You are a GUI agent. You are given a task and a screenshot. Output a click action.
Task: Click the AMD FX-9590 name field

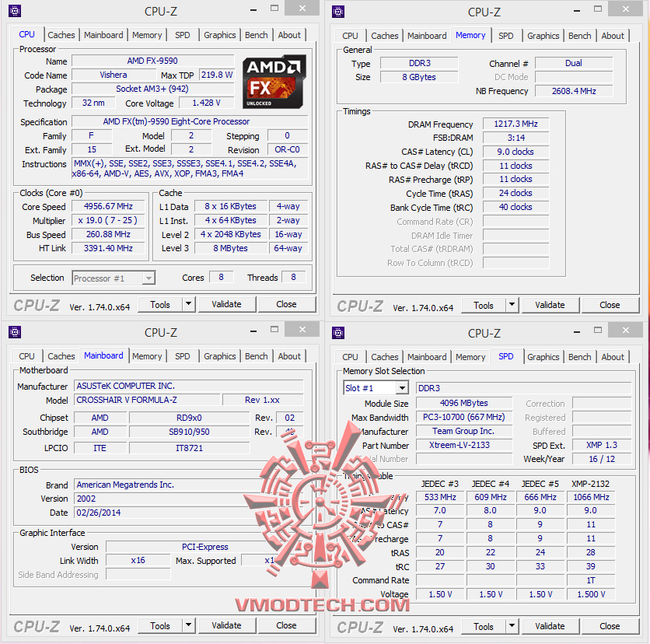point(152,61)
